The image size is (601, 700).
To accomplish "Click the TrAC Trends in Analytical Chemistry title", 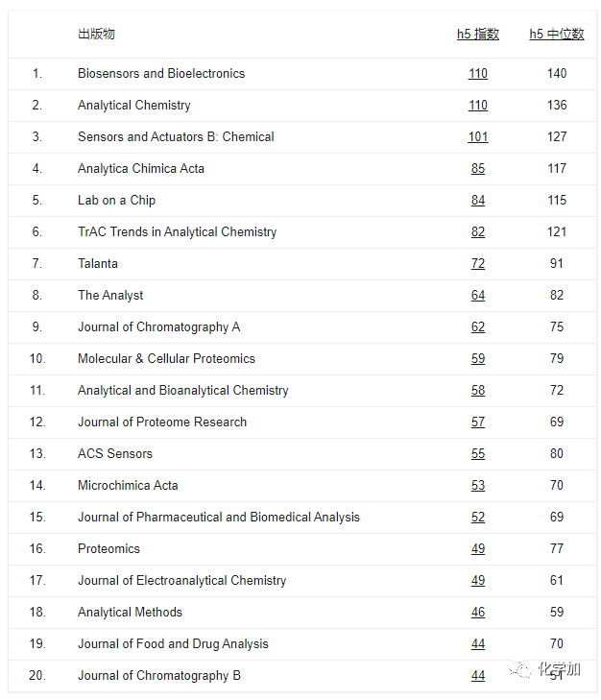I will point(177,232).
